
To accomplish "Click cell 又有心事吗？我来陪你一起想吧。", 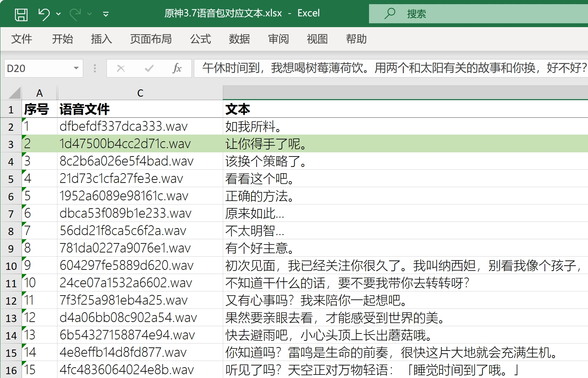I will [x=406, y=300].
